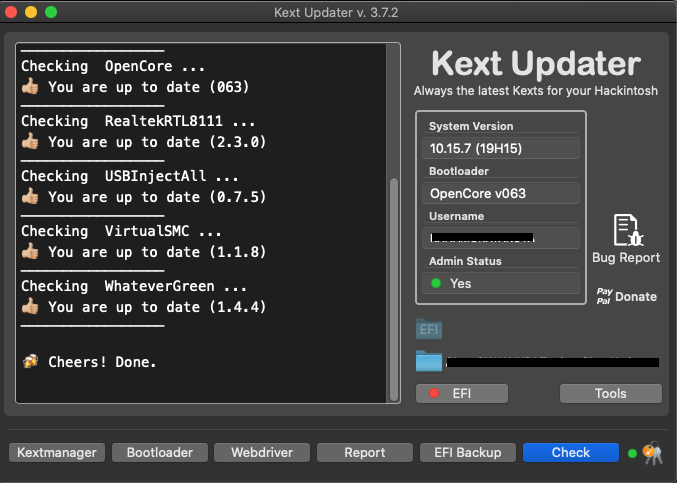Zoom the window with green button

coord(51,12)
